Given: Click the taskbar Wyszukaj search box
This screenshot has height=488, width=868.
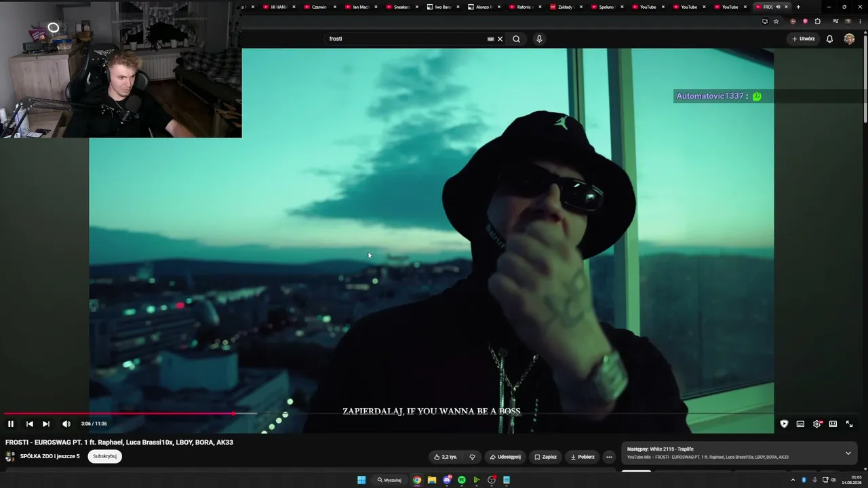Looking at the screenshot, I should click(x=390, y=480).
